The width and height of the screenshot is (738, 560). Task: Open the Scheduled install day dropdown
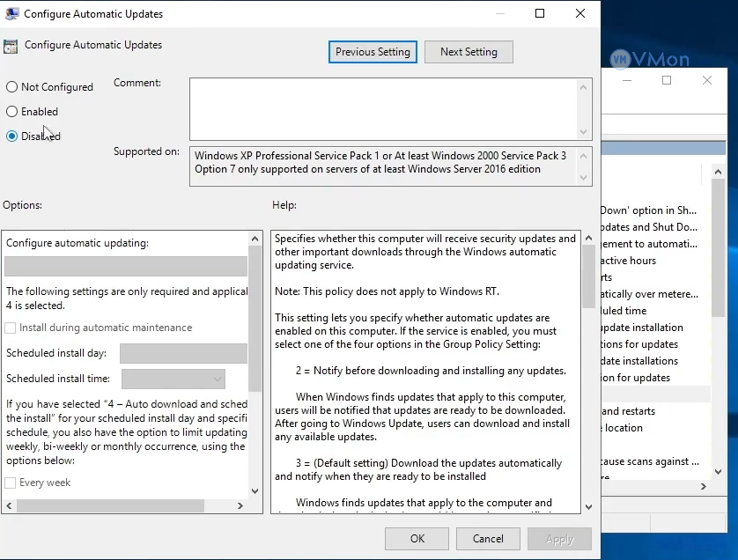(x=183, y=353)
